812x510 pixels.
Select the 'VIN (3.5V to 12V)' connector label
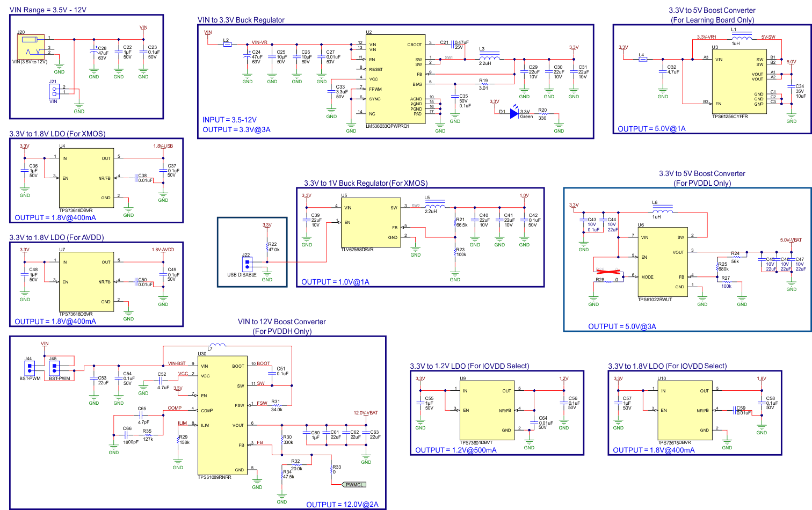pos(30,62)
